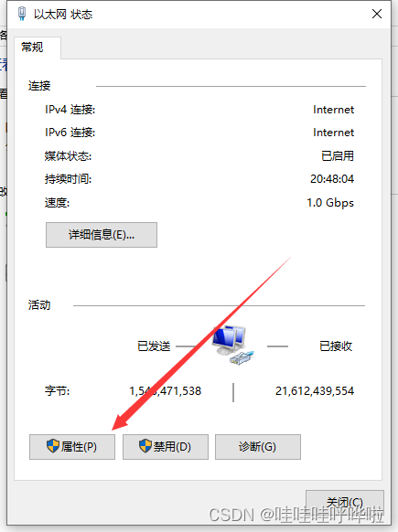Click the 关闭(C) button

(345, 502)
